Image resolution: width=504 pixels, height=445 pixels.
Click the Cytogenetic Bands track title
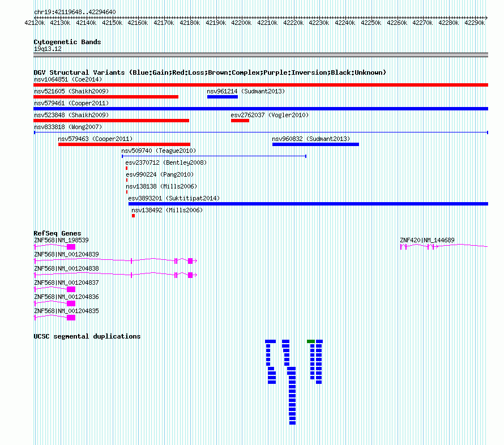coord(67,42)
